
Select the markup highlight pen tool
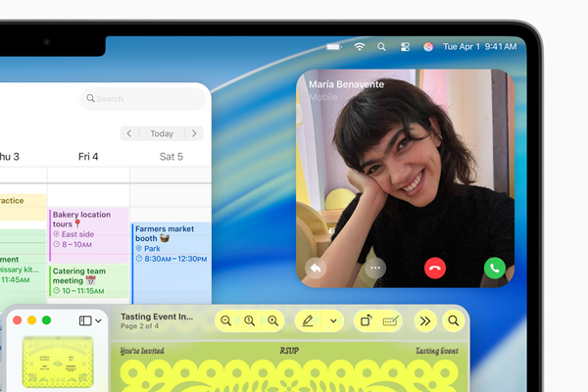pyautogui.click(x=308, y=321)
